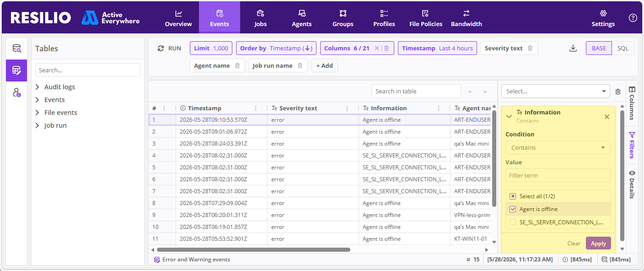Open the Bandwidth tab
The image size is (644, 271).
tap(466, 18)
